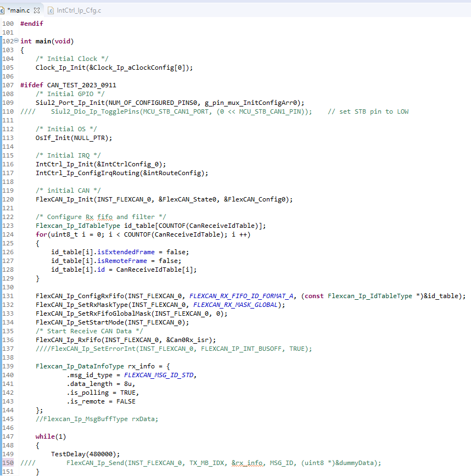Click the 'Configure Rx fifo and filter' comment
Viewport: 471px width, 476px height.
point(101,217)
